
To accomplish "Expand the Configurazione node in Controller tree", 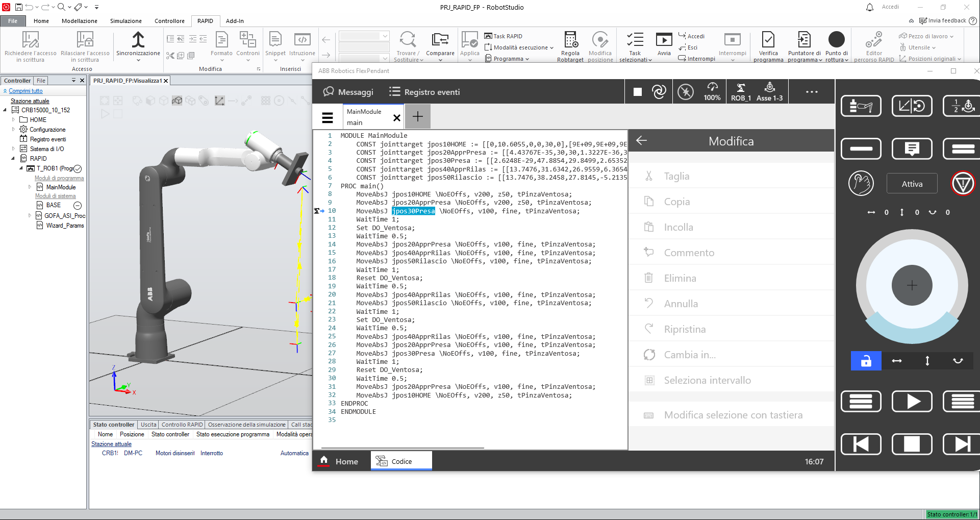I will coord(13,129).
